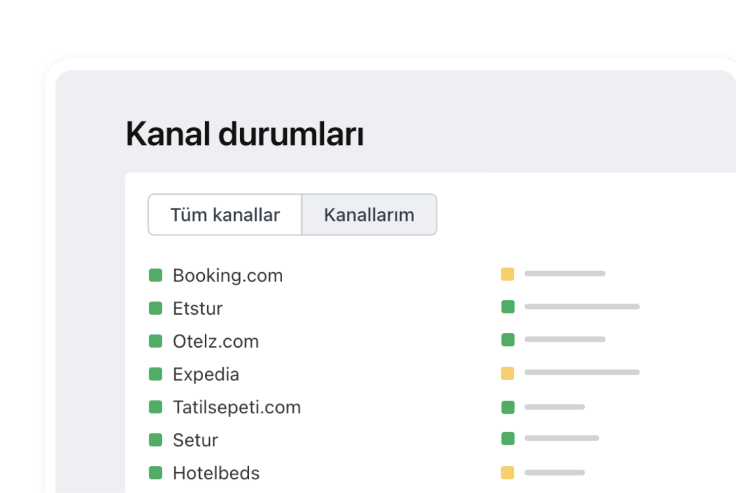Click the Kanal durumları heading

tap(245, 134)
